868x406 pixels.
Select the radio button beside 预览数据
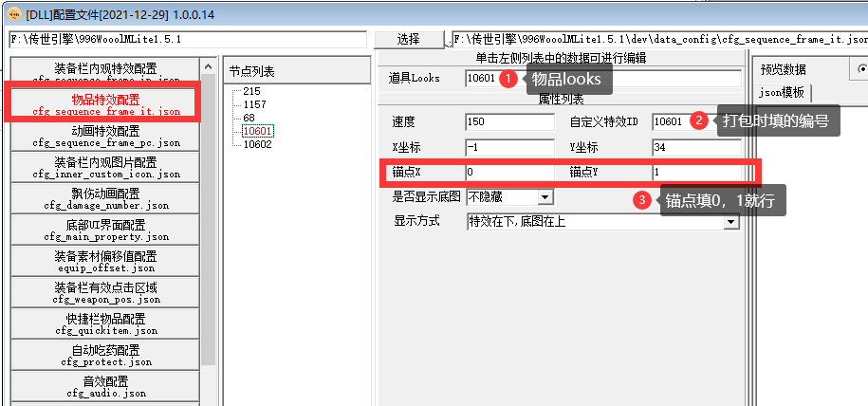[x=862, y=69]
